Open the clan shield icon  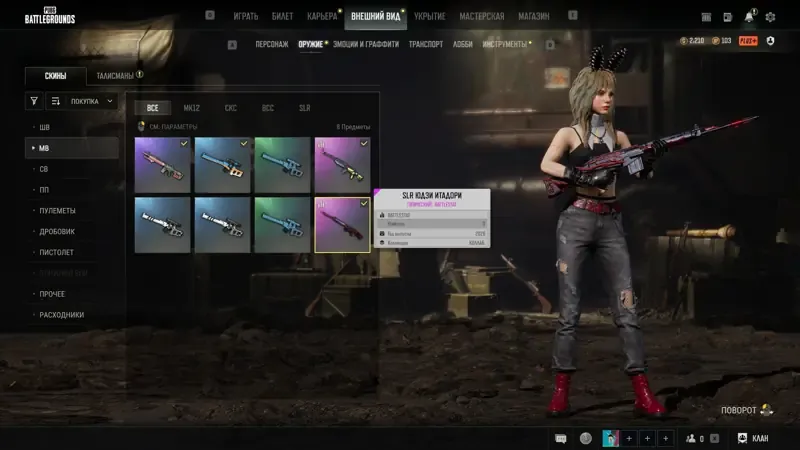[x=742, y=438]
